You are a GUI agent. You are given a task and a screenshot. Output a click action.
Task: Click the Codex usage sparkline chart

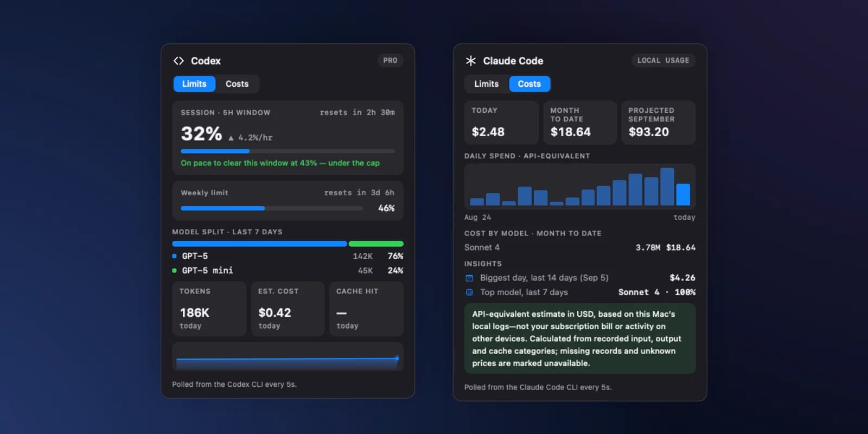288,356
